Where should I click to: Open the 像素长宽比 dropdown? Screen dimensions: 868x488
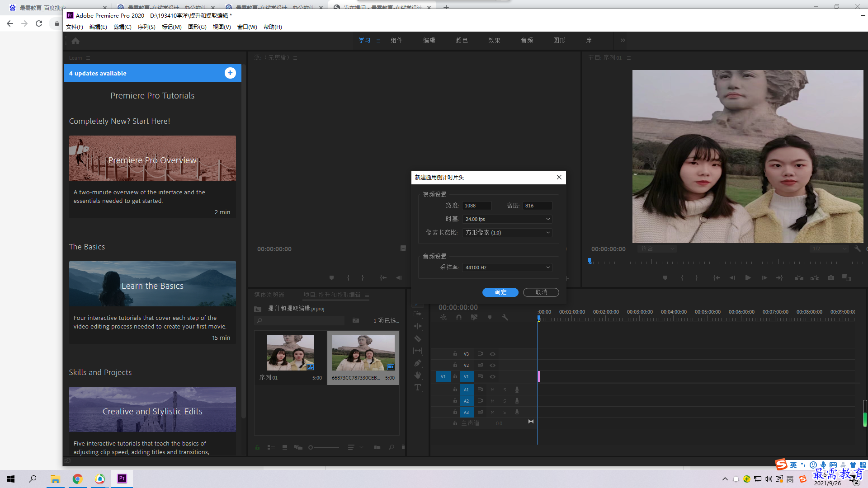(507, 233)
